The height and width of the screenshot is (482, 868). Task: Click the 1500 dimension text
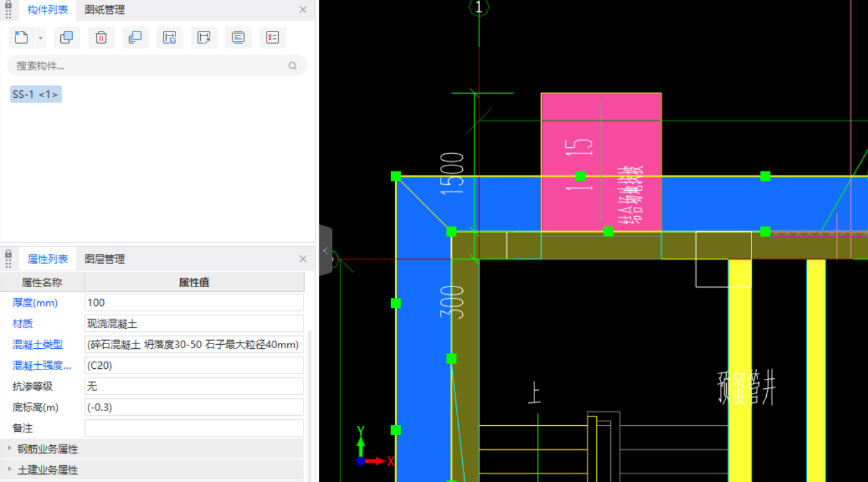pos(453,173)
